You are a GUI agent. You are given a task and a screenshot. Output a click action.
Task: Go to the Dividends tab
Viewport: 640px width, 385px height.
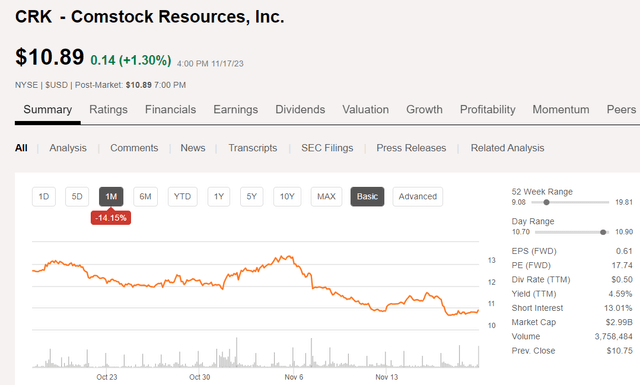[300, 109]
